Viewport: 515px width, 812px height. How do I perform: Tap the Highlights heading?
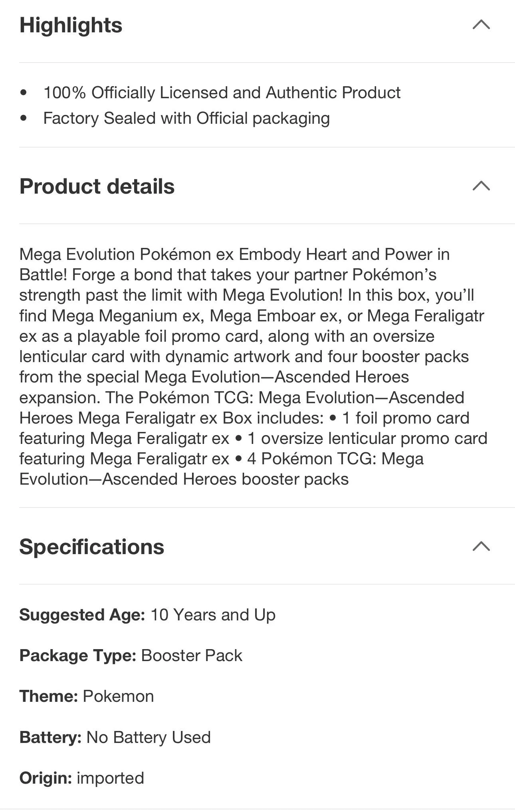click(71, 25)
